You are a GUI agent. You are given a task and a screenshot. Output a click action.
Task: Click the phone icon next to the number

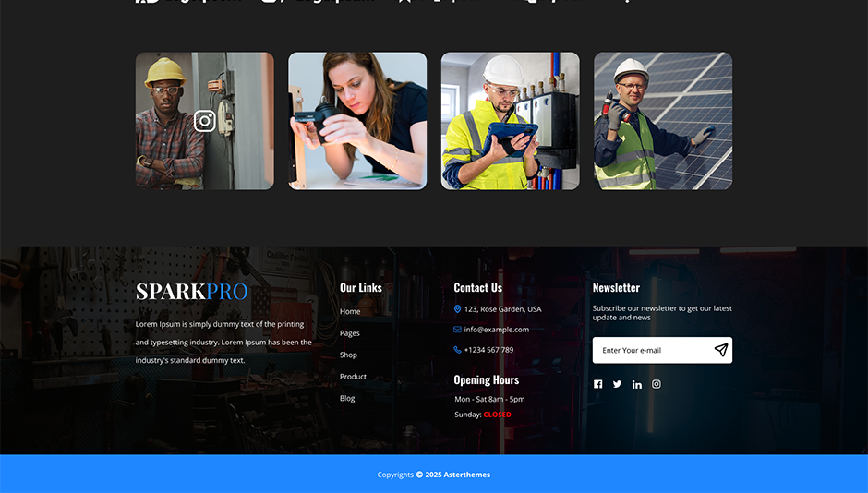457,350
